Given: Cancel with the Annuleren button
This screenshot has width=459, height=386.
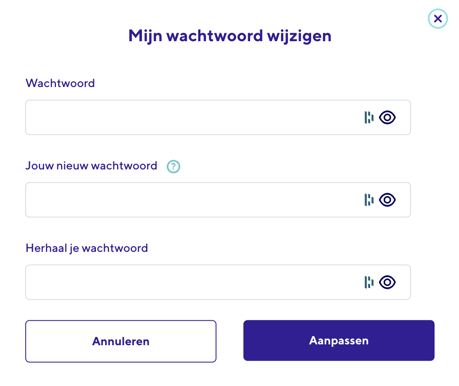Looking at the screenshot, I should [x=121, y=341].
